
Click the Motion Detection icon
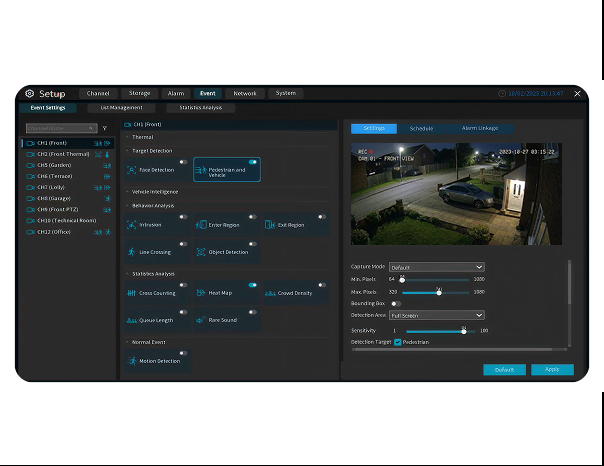point(132,361)
